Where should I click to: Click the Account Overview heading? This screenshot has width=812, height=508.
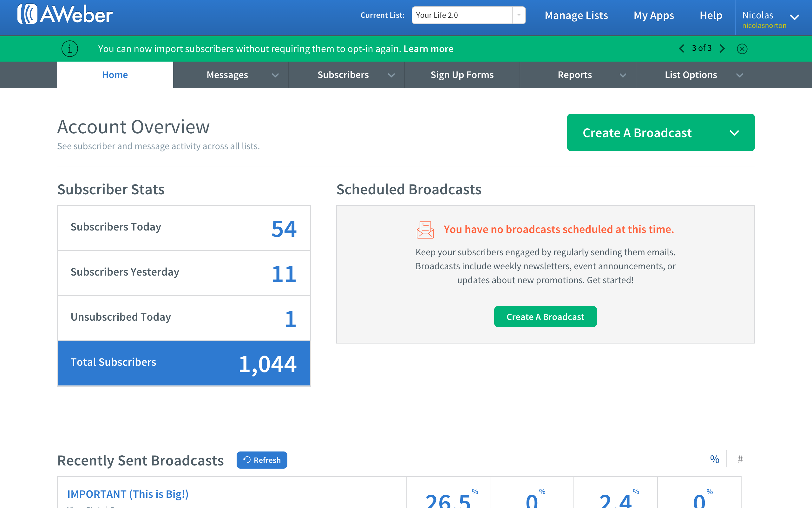(x=134, y=127)
